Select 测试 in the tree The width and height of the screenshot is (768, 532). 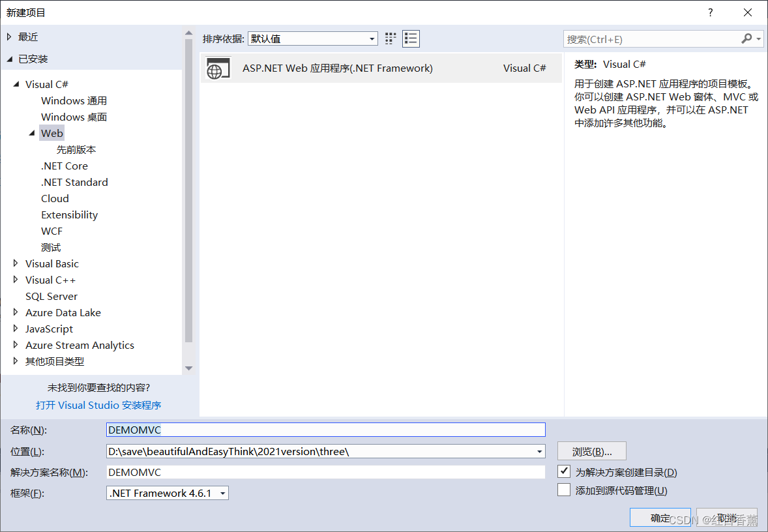click(x=51, y=247)
